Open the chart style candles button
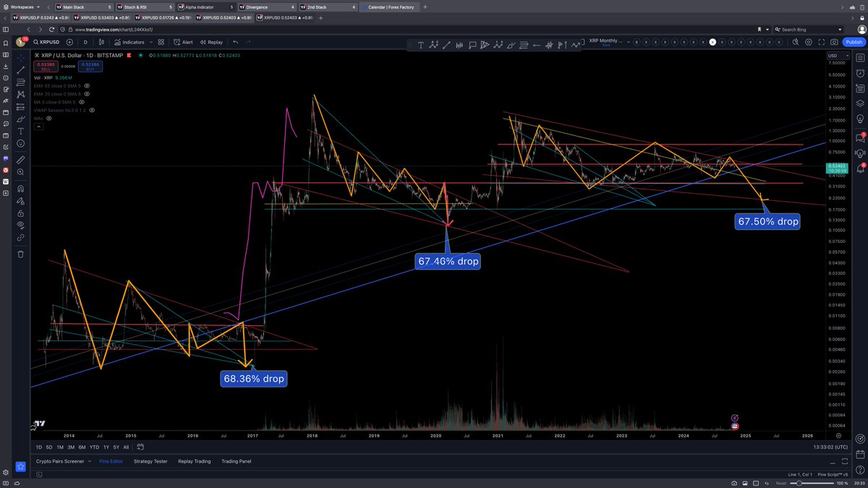The height and width of the screenshot is (488, 868). tap(101, 42)
